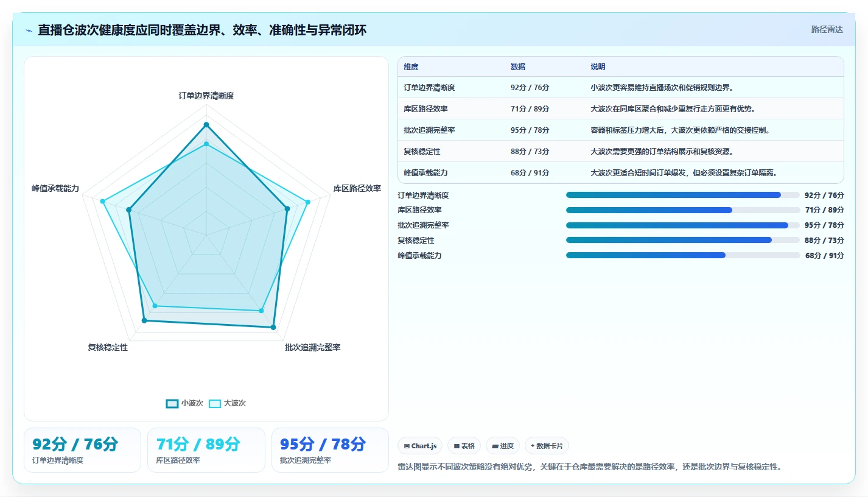Click the table value 68分 / 91分
This screenshot has width=868, height=497.
pyautogui.click(x=530, y=173)
